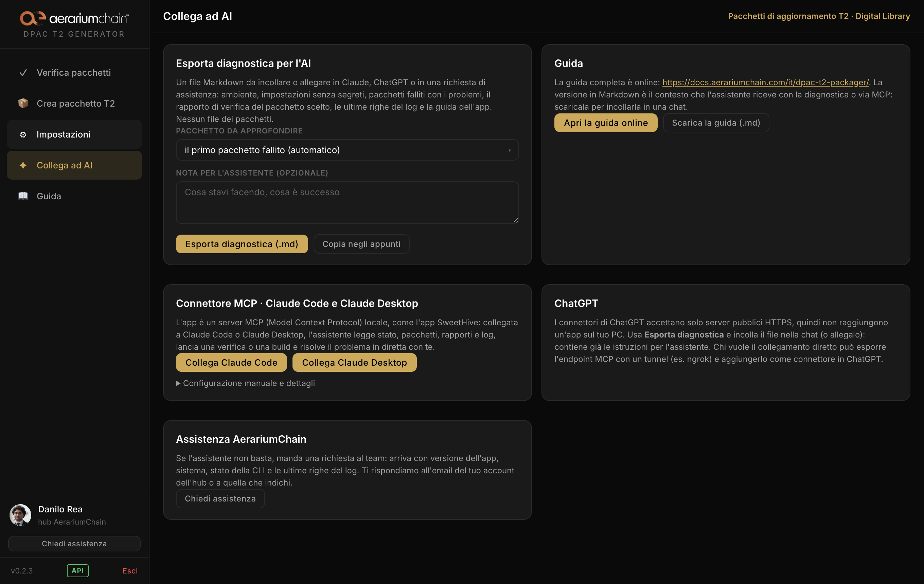The height and width of the screenshot is (584, 924).
Task: Click the gear icon beside Impostazioni
Action: click(23, 134)
